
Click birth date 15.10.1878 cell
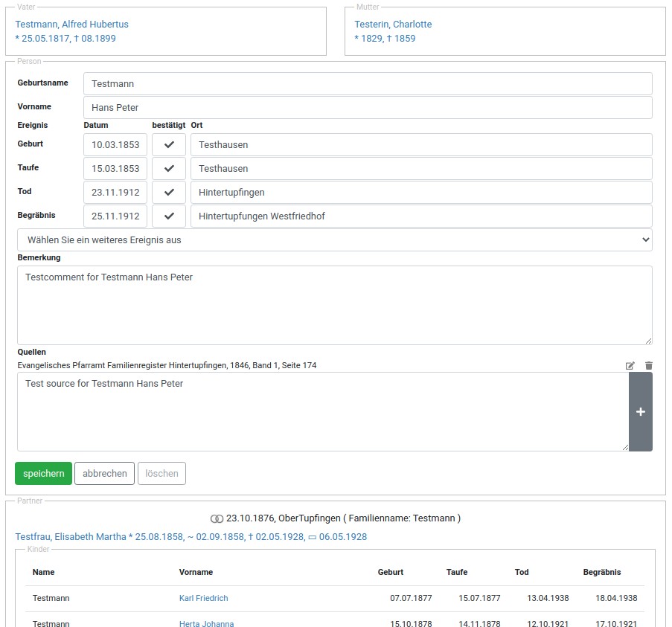[x=411, y=623]
